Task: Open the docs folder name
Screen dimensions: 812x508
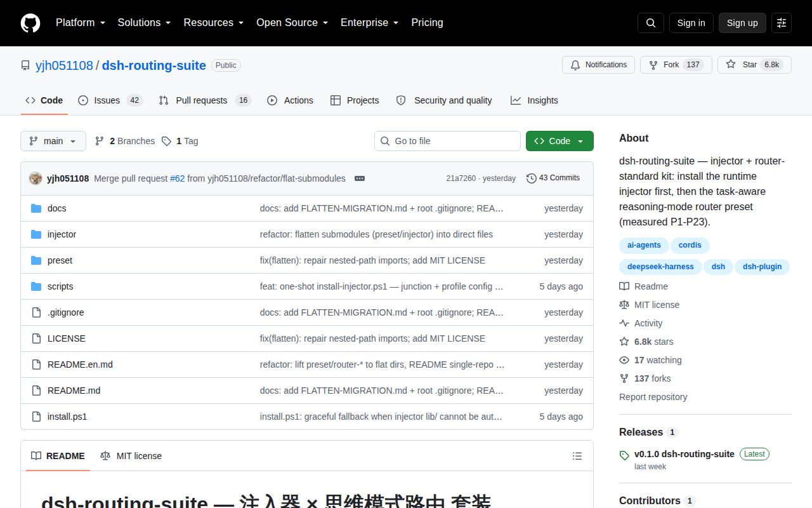Action: pyautogui.click(x=57, y=208)
